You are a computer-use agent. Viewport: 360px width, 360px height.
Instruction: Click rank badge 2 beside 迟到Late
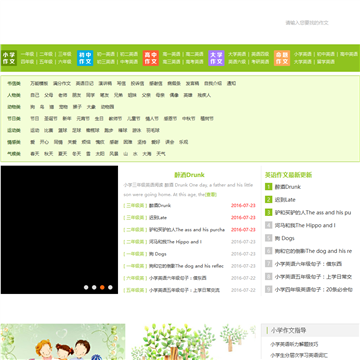(269, 200)
